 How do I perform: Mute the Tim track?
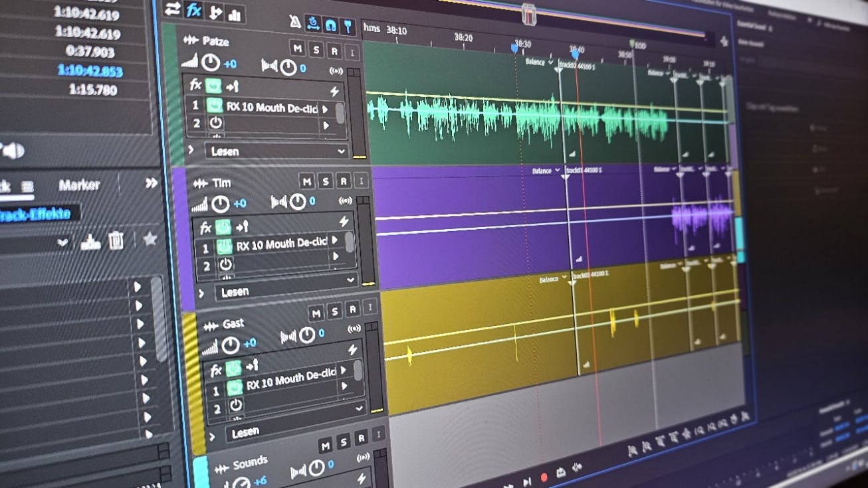pyautogui.click(x=306, y=181)
